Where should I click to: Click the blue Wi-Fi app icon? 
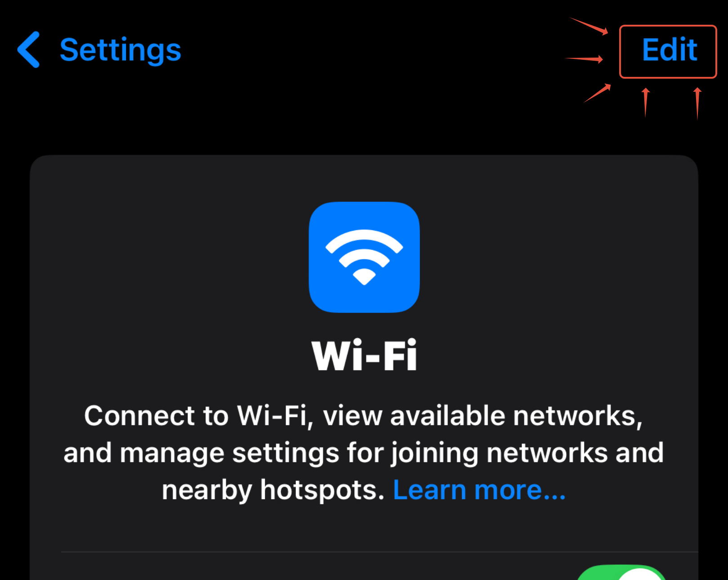[x=364, y=257]
